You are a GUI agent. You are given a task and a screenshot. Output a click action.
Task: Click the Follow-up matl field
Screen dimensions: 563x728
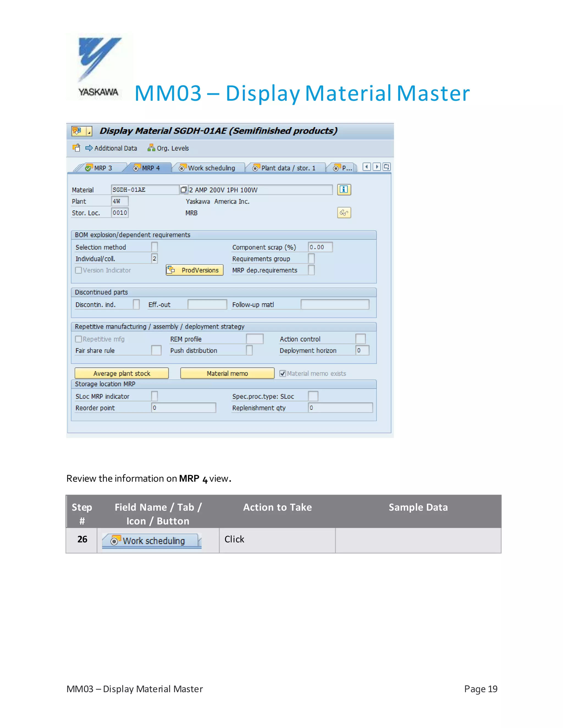335,304
